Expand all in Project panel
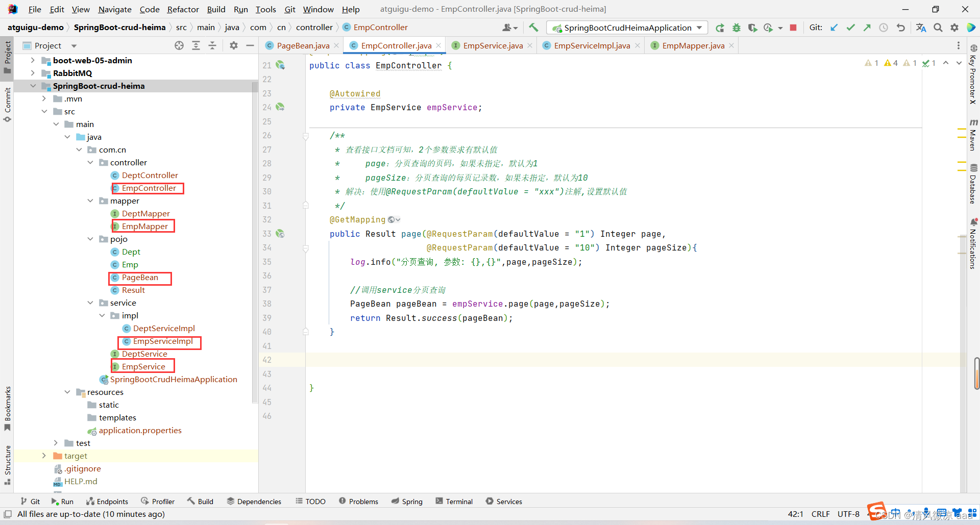This screenshot has height=525, width=980. coord(196,45)
